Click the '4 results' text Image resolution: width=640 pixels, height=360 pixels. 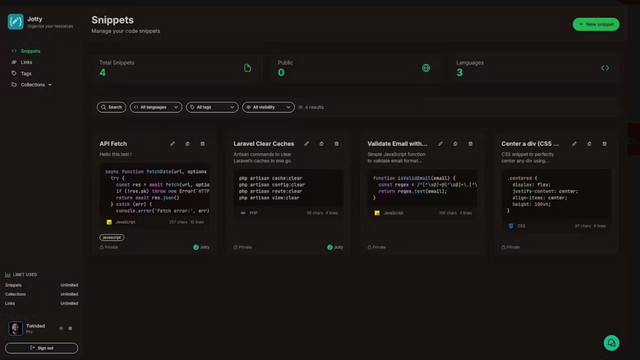click(314, 107)
